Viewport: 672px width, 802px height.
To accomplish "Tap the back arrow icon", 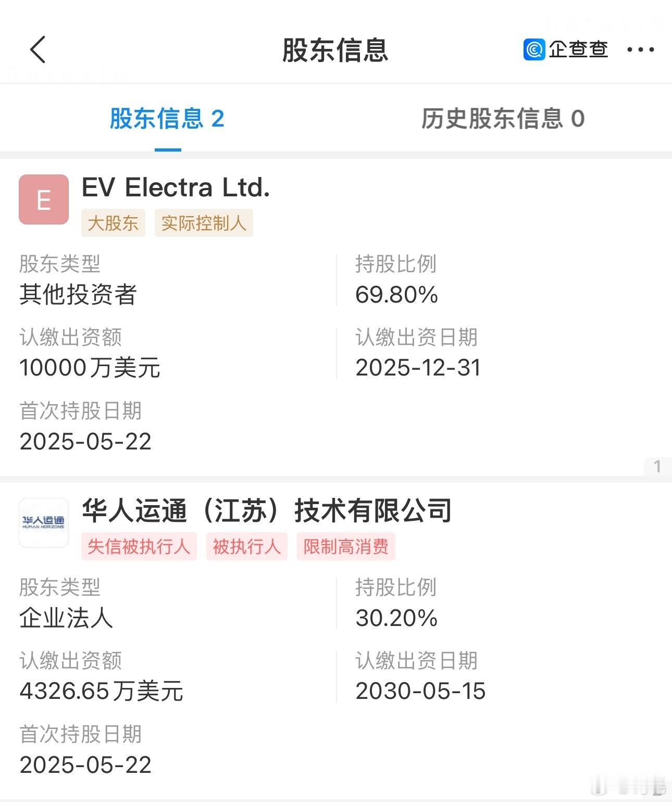I will click(38, 50).
